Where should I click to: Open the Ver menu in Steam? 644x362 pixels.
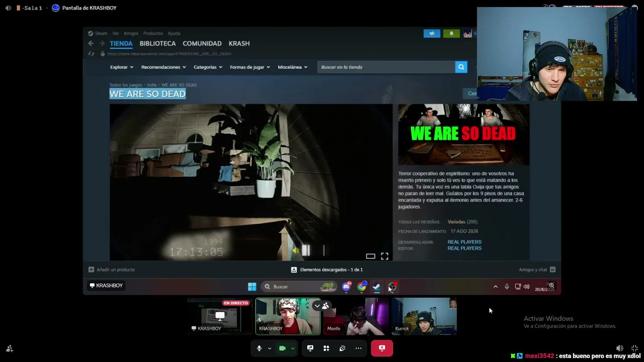tap(116, 33)
